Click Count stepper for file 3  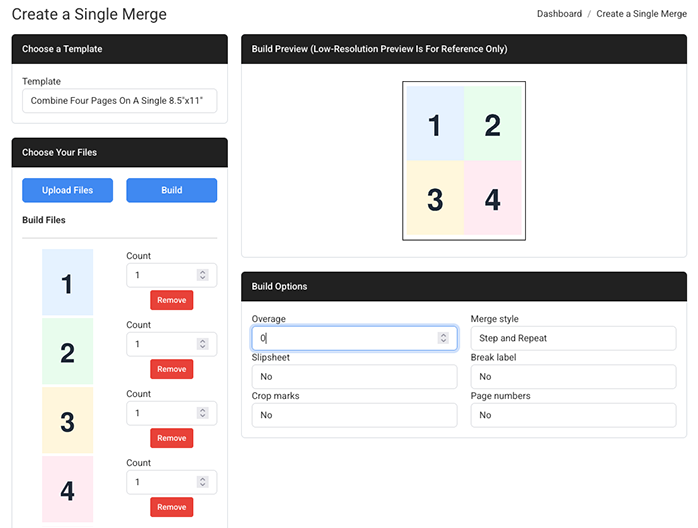203,413
